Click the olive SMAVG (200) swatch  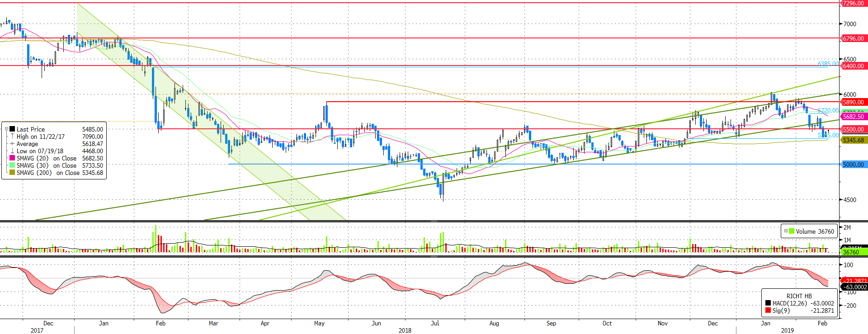click(12, 173)
